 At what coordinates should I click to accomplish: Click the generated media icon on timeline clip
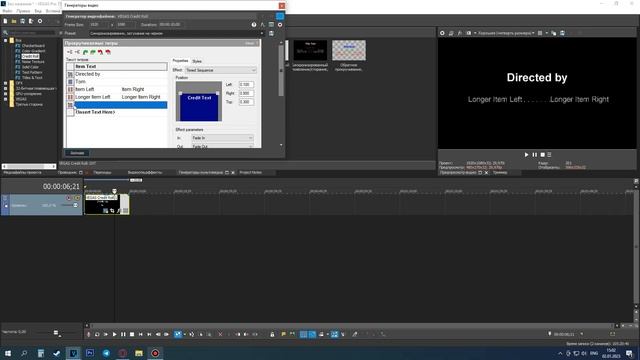coord(105,211)
